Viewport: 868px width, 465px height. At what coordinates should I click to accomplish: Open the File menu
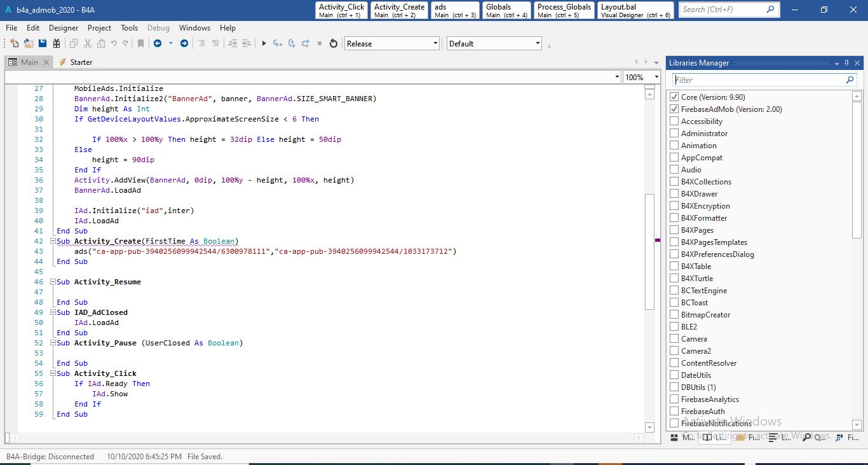tap(11, 28)
